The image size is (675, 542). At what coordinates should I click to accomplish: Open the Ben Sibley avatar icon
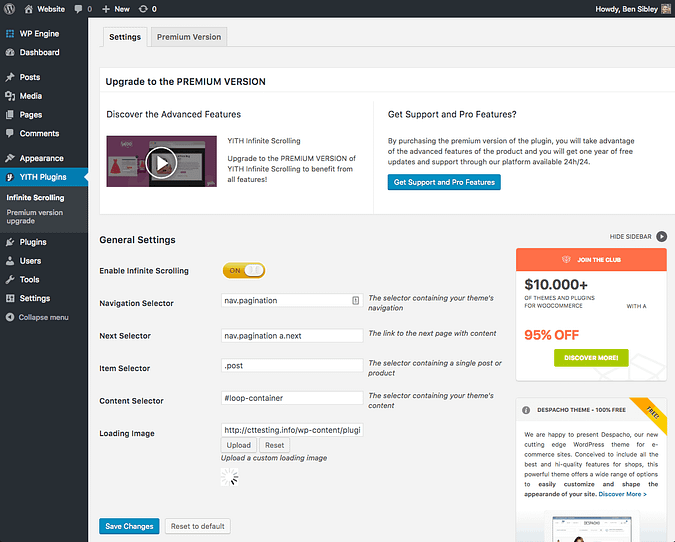[666, 9]
